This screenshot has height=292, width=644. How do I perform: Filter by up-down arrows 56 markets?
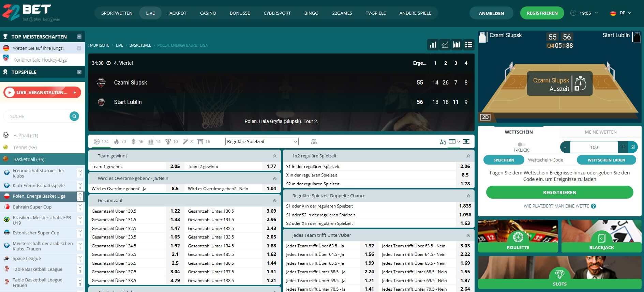pyautogui.click(x=137, y=141)
